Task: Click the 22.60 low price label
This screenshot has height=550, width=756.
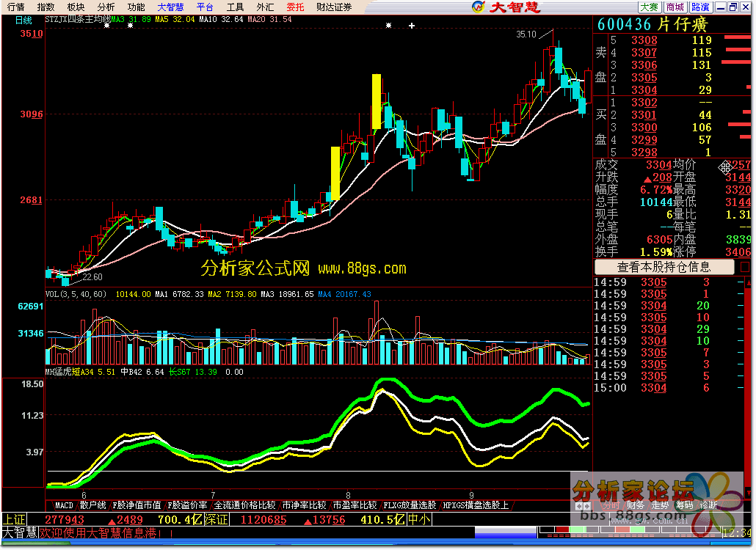Action: point(92,277)
